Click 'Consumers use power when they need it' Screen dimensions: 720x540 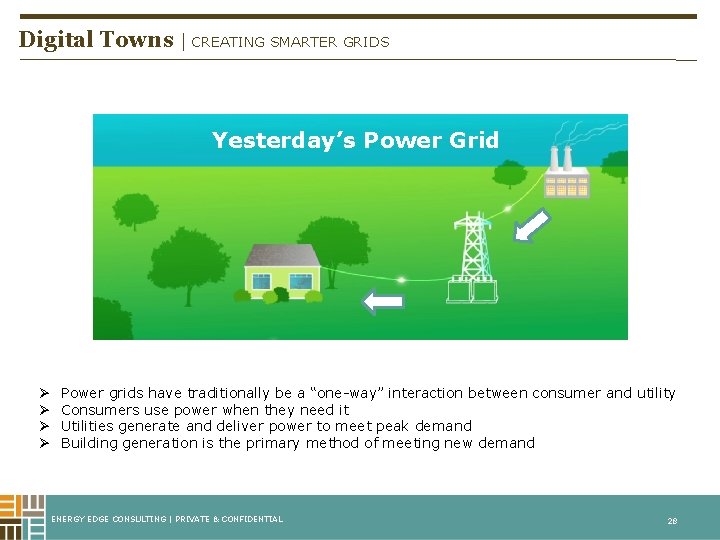coord(205,410)
